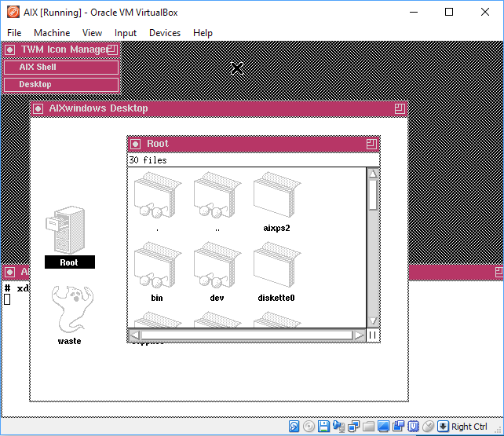Click TWM Icon Manager resize icon
This screenshot has width=504, height=436.
112,49
